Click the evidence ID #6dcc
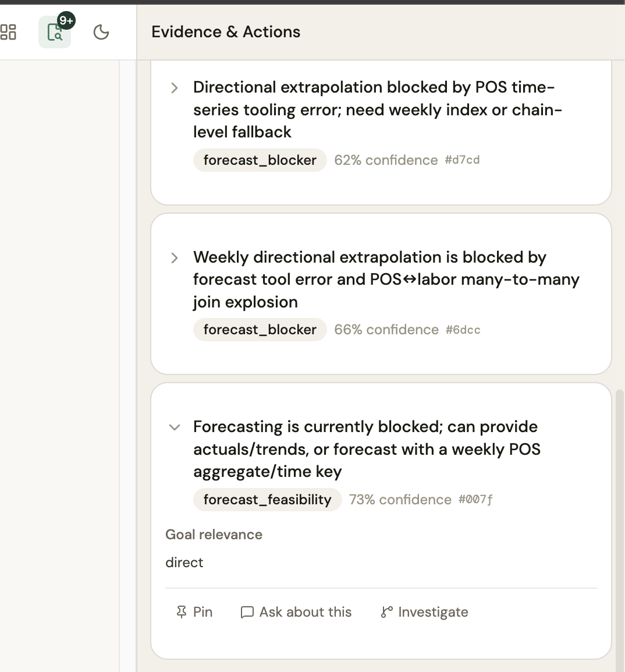 [x=463, y=330]
